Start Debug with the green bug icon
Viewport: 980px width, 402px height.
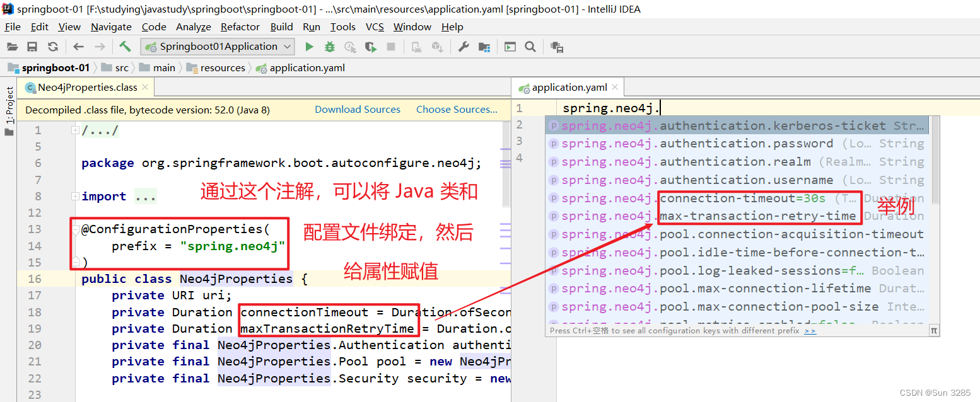[329, 47]
